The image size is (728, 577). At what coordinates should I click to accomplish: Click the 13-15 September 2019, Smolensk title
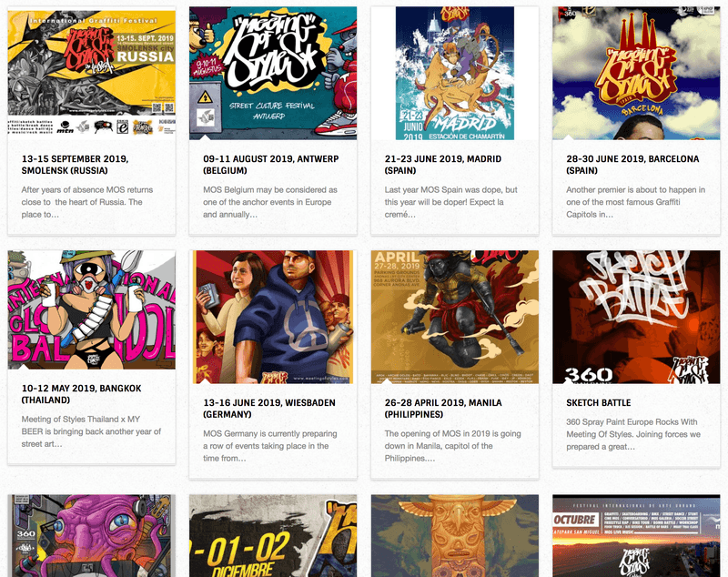point(75,165)
